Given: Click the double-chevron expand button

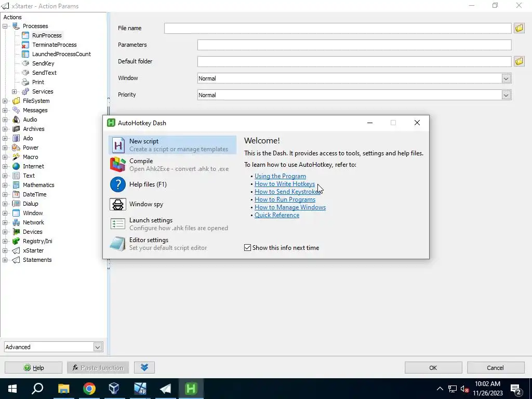Looking at the screenshot, I should point(144,367).
